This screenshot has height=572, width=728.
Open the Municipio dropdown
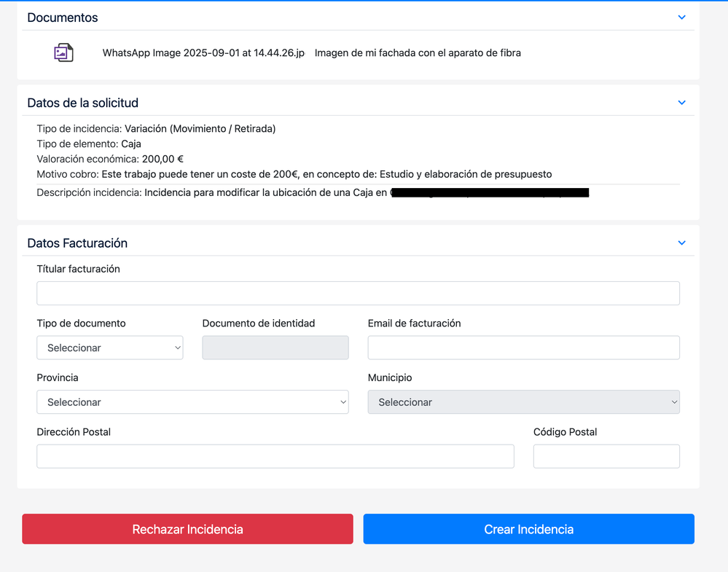523,402
